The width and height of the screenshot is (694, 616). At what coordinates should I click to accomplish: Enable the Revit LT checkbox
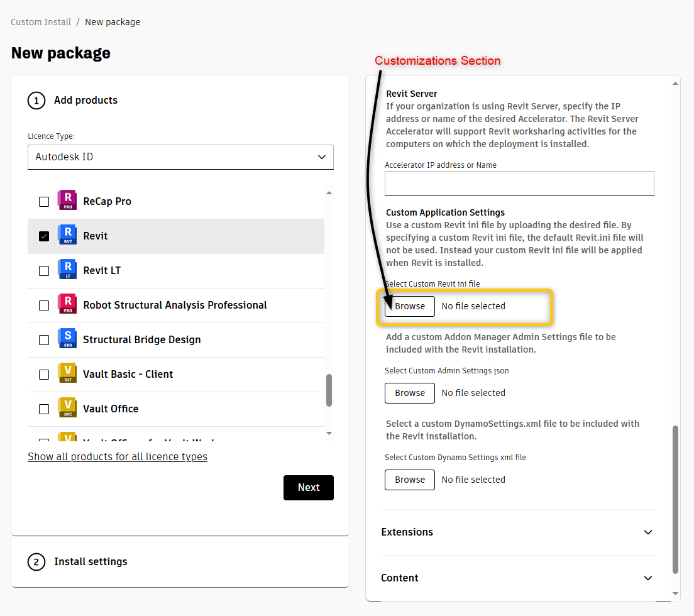[44, 270]
